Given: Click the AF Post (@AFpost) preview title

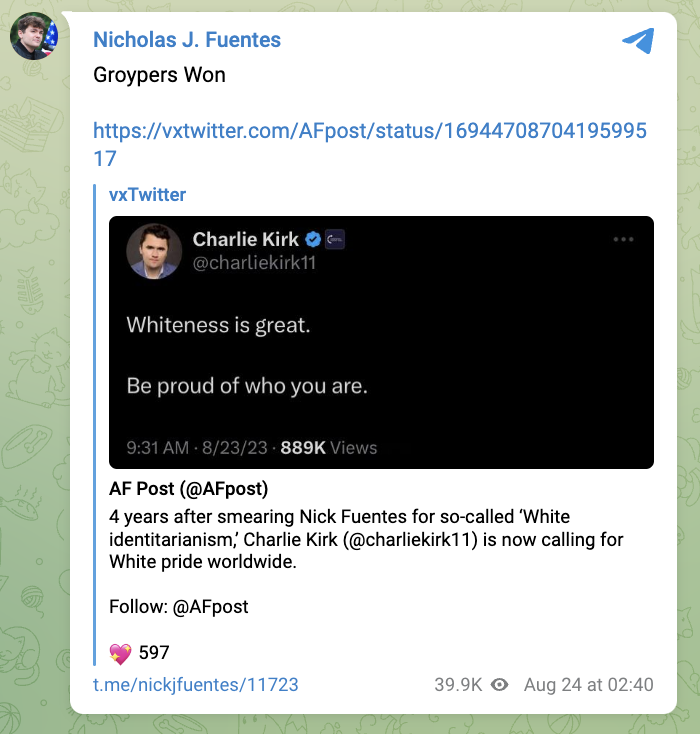Looking at the screenshot, I should [188, 490].
